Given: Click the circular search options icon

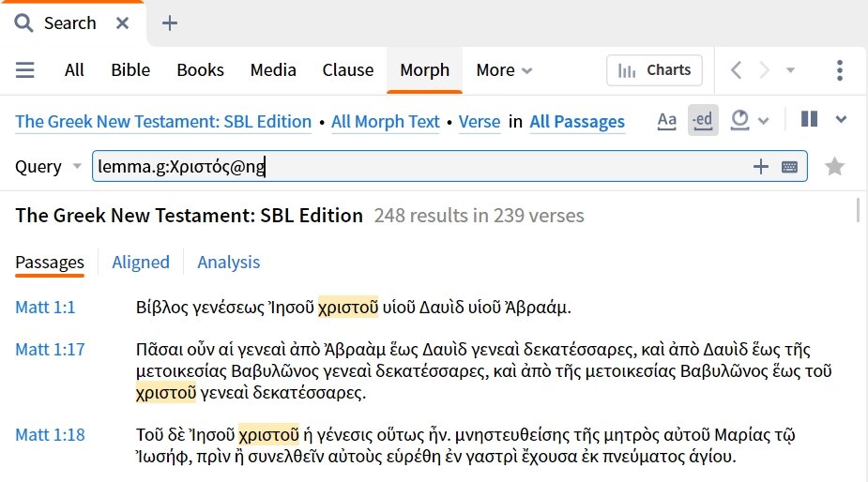Looking at the screenshot, I should pos(740,120).
